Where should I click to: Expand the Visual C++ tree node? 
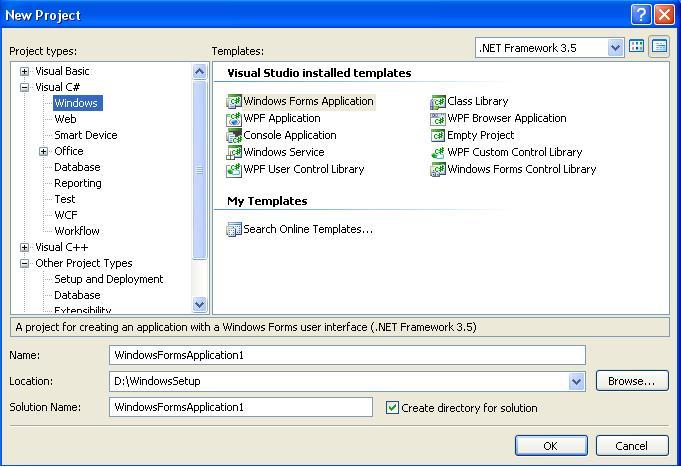pyautogui.click(x=25, y=247)
